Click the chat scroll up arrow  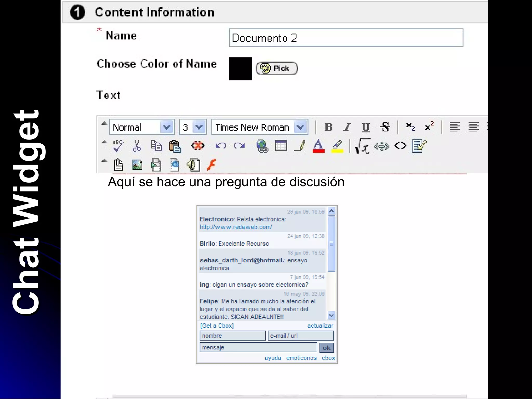(331, 211)
